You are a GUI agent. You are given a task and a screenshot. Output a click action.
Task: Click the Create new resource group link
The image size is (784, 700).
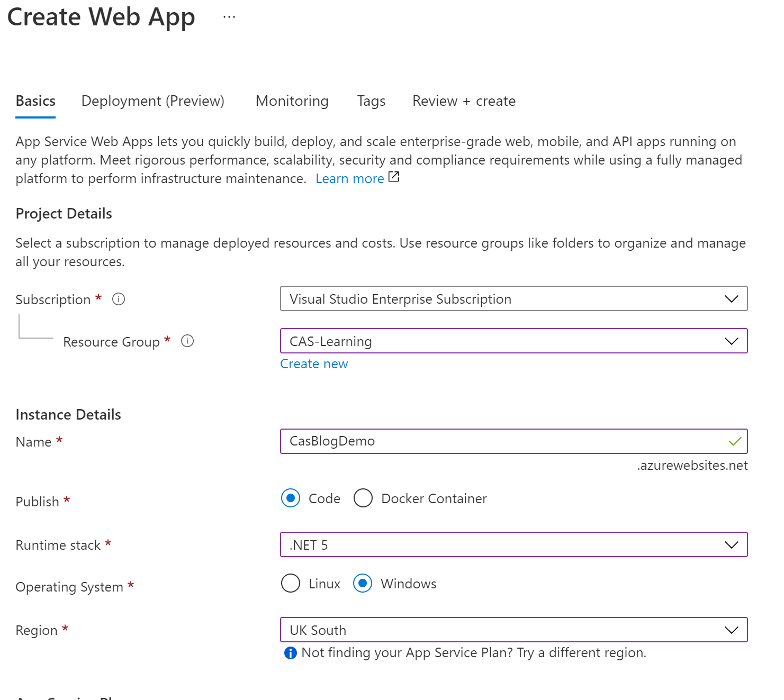(x=314, y=364)
